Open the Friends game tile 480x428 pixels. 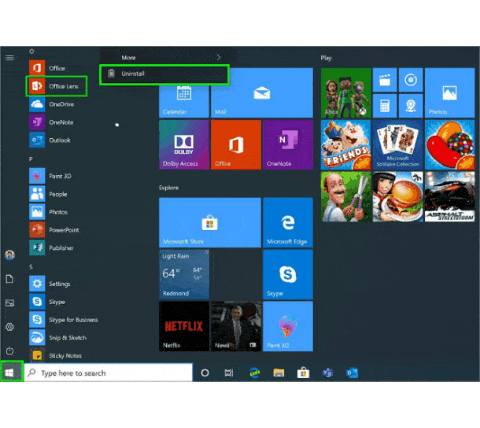pyautogui.click(x=346, y=145)
